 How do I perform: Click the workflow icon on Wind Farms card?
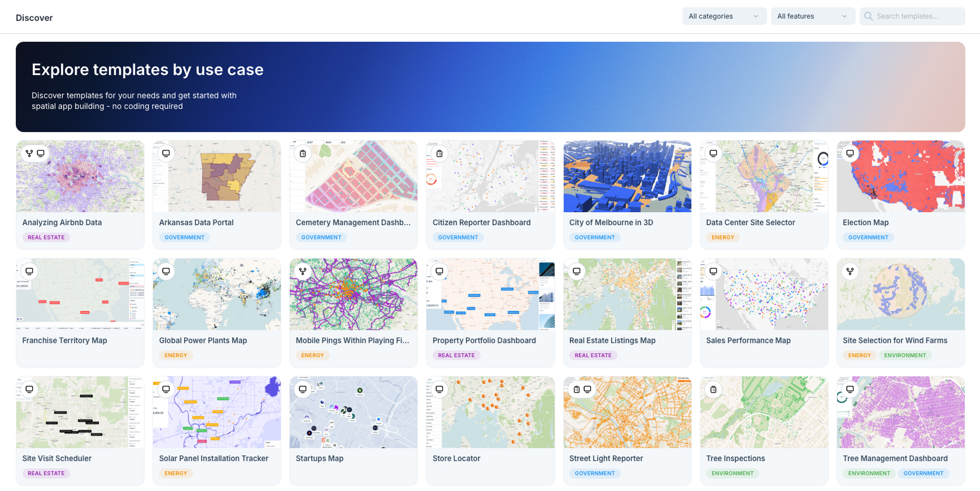tap(850, 271)
